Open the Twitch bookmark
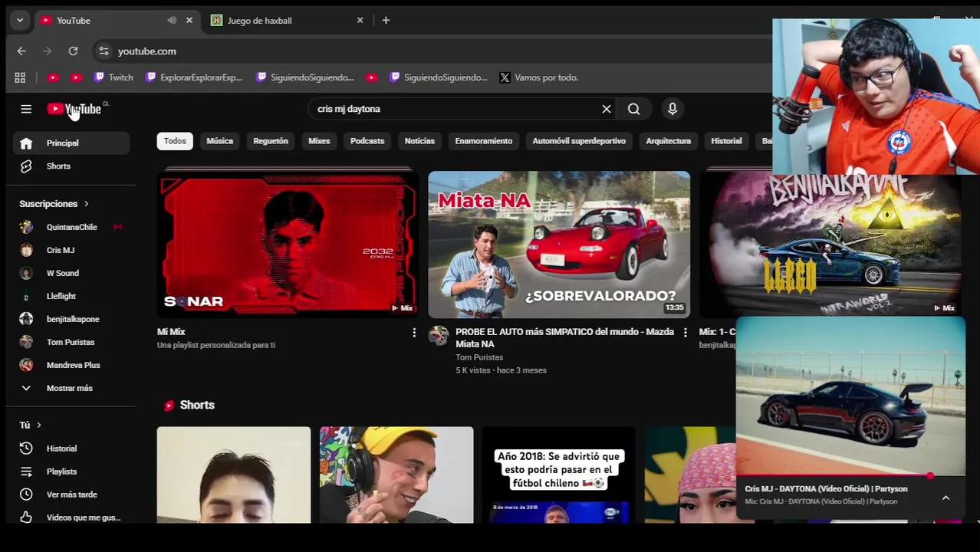980x552 pixels. coord(113,77)
